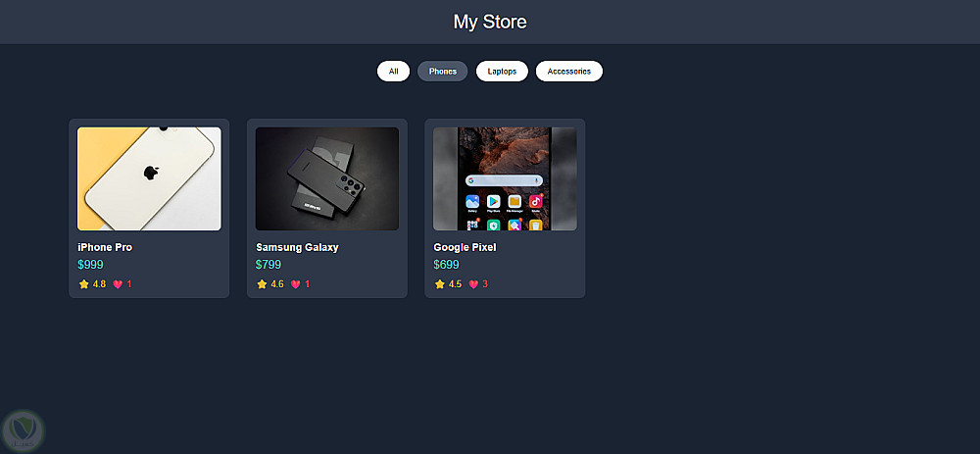Click the heart icon on iPhone Pro
Image resolution: width=980 pixels, height=454 pixels.
(x=118, y=284)
